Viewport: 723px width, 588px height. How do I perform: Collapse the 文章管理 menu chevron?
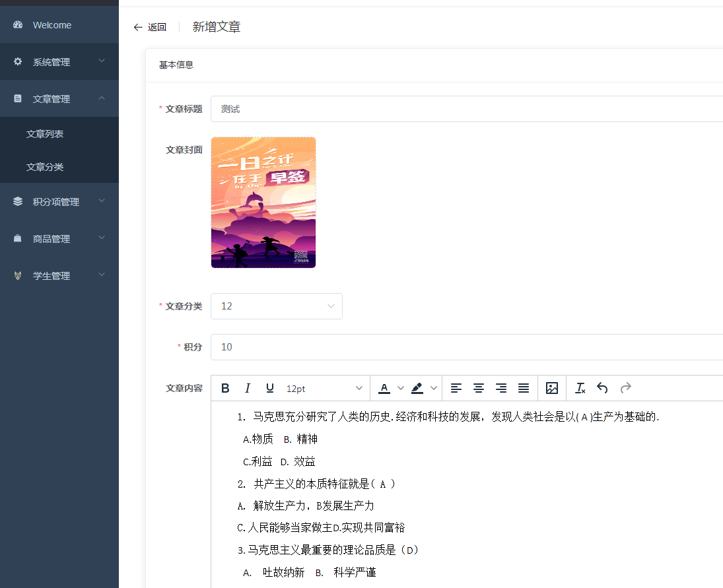click(x=102, y=98)
